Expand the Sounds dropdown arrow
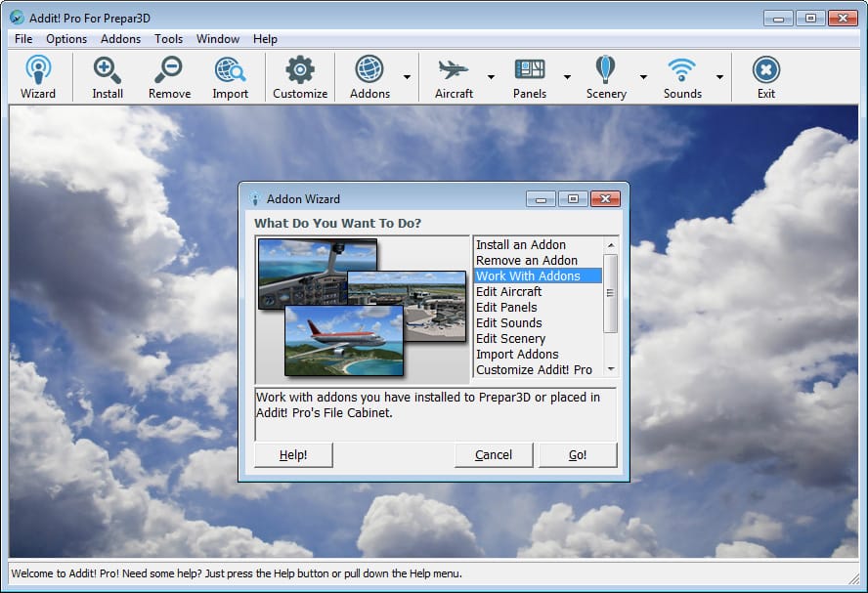 719,76
